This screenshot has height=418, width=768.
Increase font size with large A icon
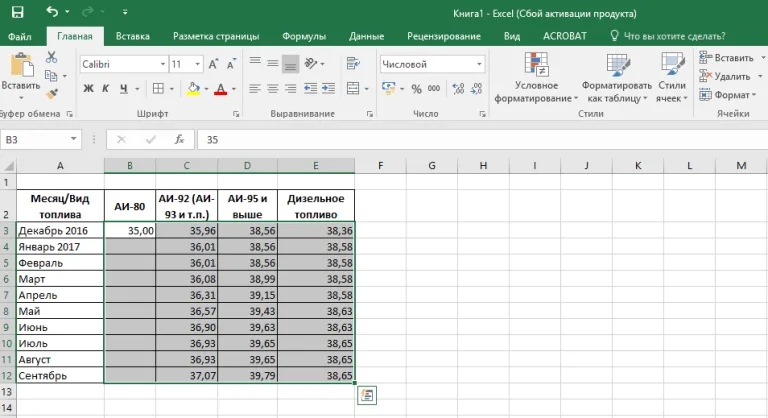tap(213, 64)
